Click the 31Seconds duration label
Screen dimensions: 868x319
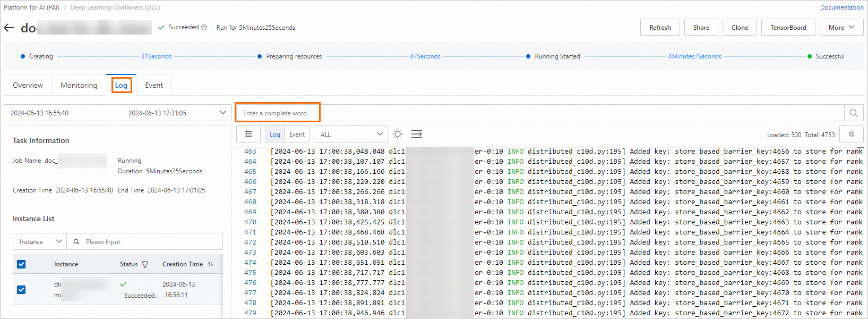tap(156, 56)
